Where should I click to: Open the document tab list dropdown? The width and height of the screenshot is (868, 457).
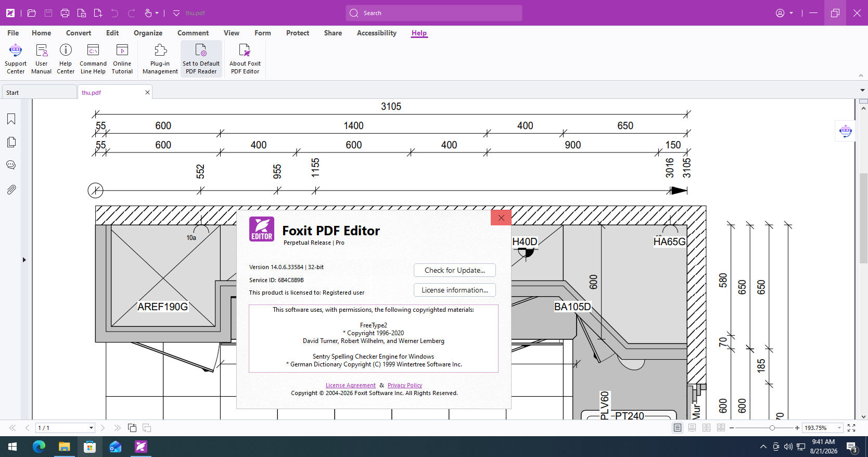(862, 91)
